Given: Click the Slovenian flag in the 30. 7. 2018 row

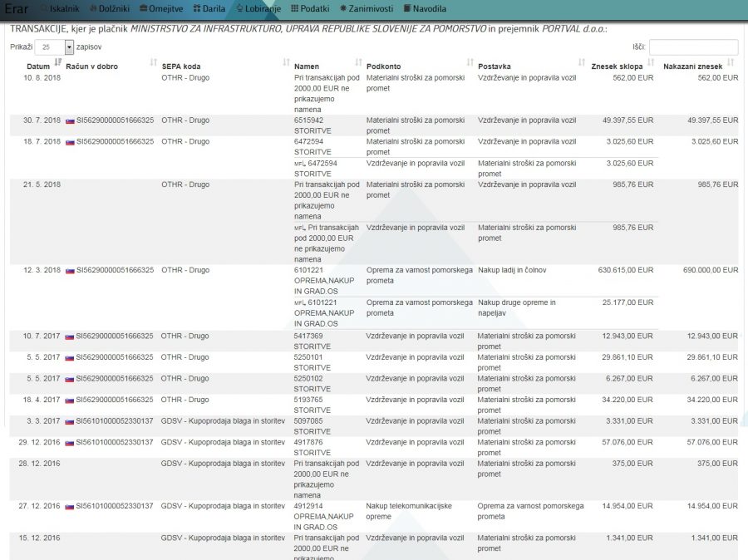Looking at the screenshot, I should (70, 120).
